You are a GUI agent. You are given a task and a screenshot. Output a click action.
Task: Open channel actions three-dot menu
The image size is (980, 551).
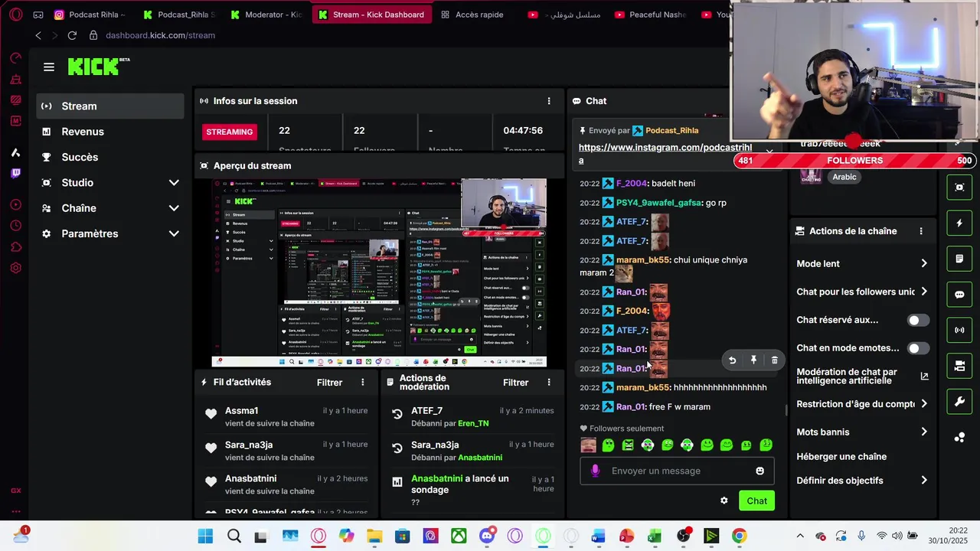click(x=921, y=231)
